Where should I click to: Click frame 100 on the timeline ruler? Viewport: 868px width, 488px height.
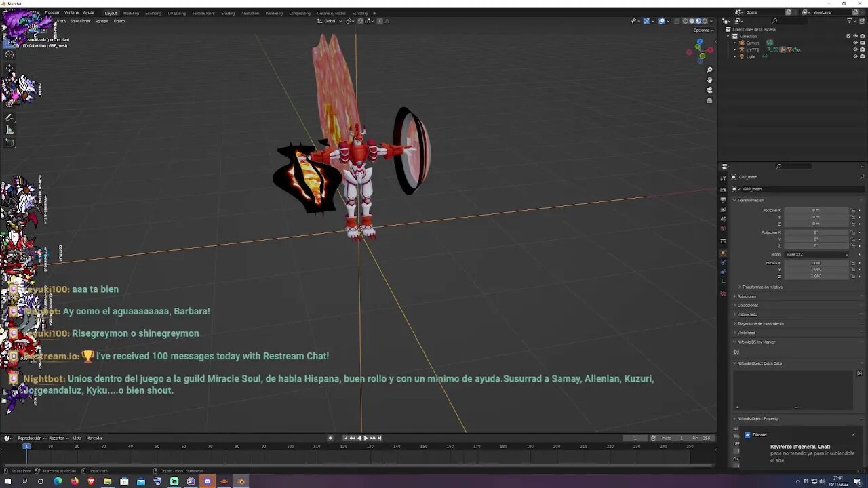click(290, 446)
